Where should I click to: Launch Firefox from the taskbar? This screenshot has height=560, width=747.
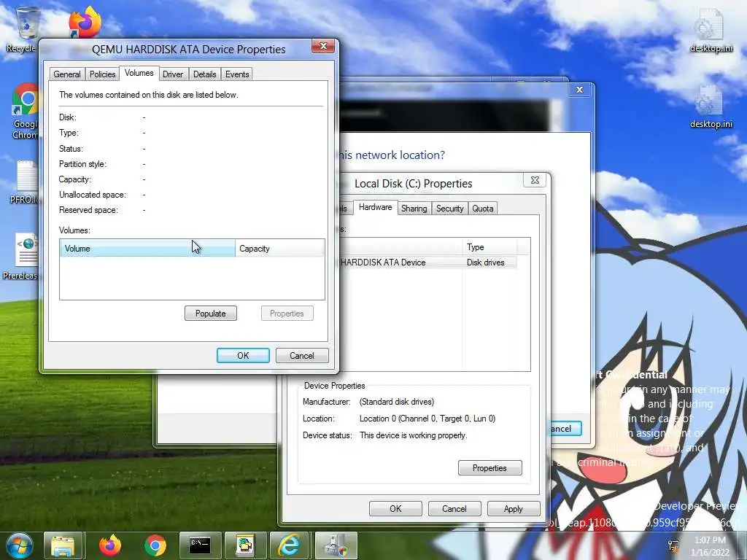click(109, 545)
